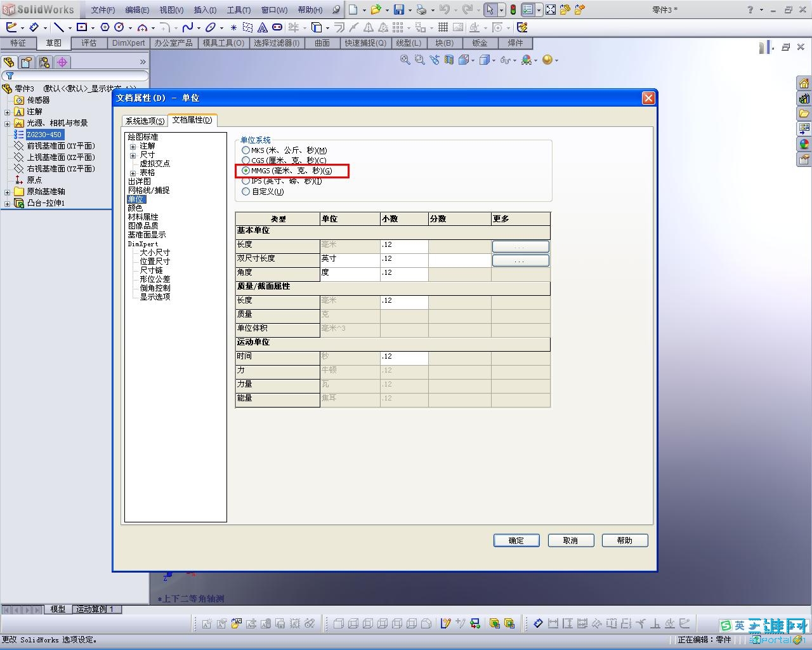Select the Ellipse sketch tool
Screen dimensions: 812x650
[210, 27]
